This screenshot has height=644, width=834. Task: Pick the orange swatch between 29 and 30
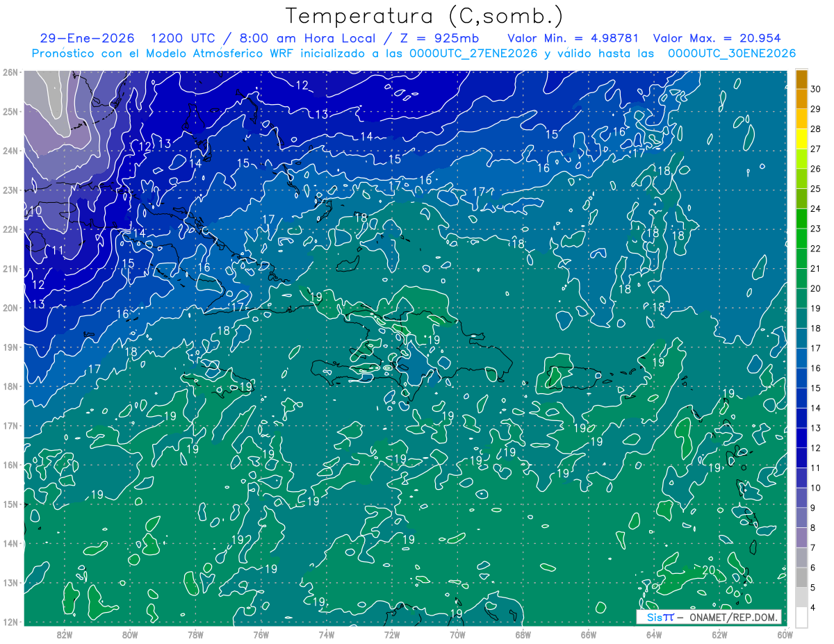click(801, 99)
